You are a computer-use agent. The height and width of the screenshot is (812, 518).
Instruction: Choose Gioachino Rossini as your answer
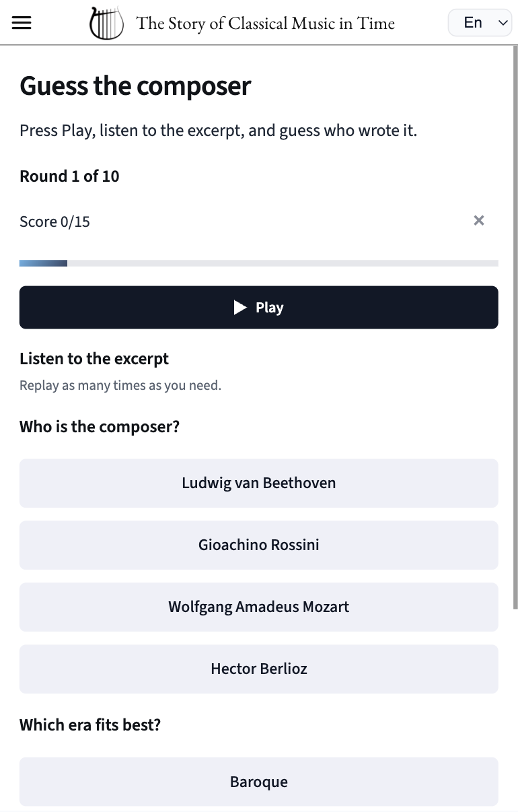pos(258,545)
